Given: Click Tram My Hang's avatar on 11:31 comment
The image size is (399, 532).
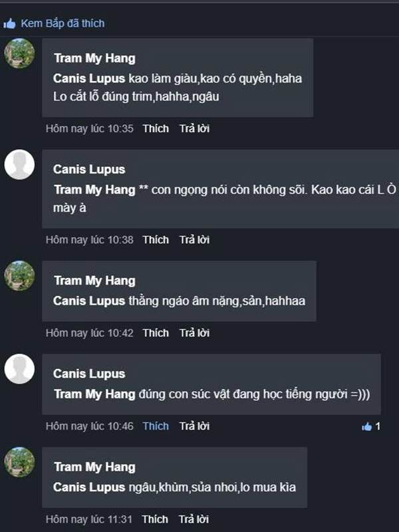Looking at the screenshot, I should [19, 462].
